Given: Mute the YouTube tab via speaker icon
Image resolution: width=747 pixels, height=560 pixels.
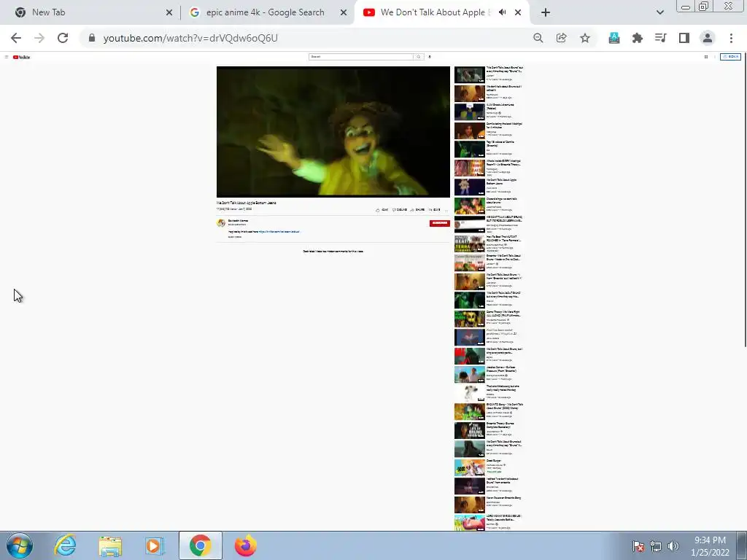Looking at the screenshot, I should [x=502, y=12].
